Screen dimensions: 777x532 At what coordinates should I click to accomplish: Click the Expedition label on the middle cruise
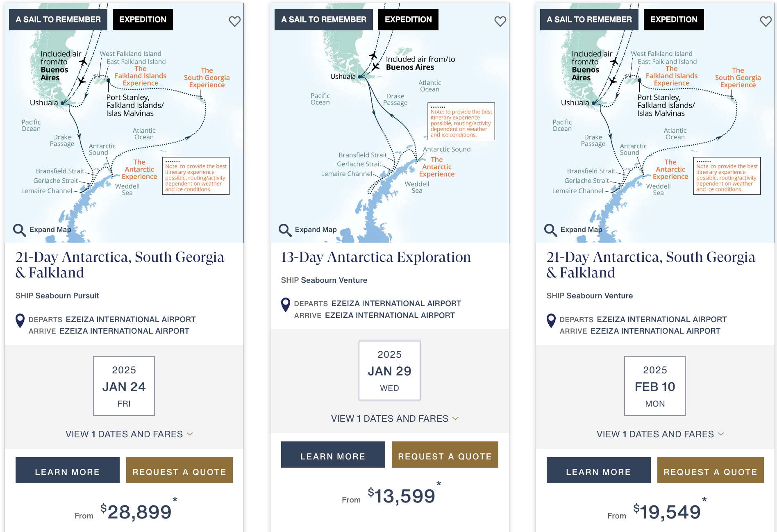pyautogui.click(x=408, y=19)
